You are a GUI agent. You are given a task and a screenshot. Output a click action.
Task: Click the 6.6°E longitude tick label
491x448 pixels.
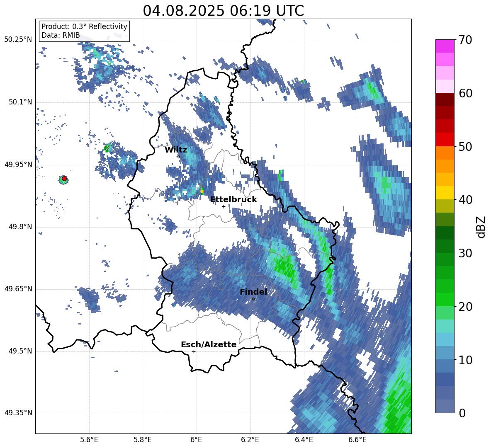click(357, 440)
